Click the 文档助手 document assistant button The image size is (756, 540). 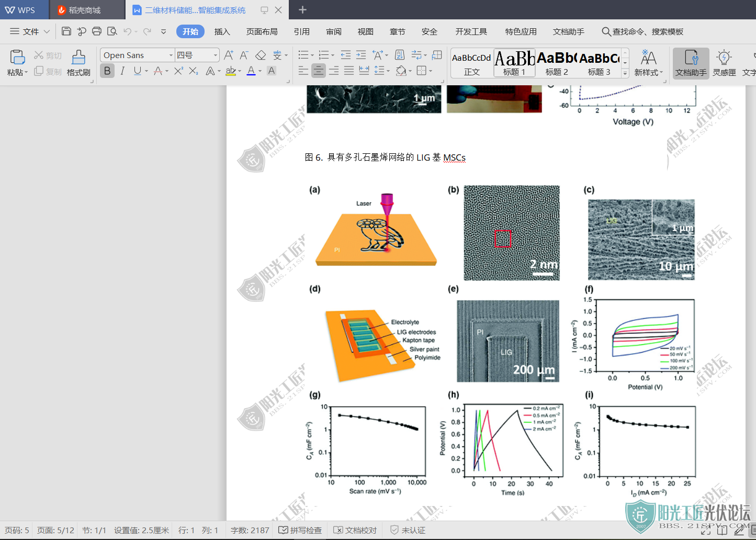tap(691, 63)
